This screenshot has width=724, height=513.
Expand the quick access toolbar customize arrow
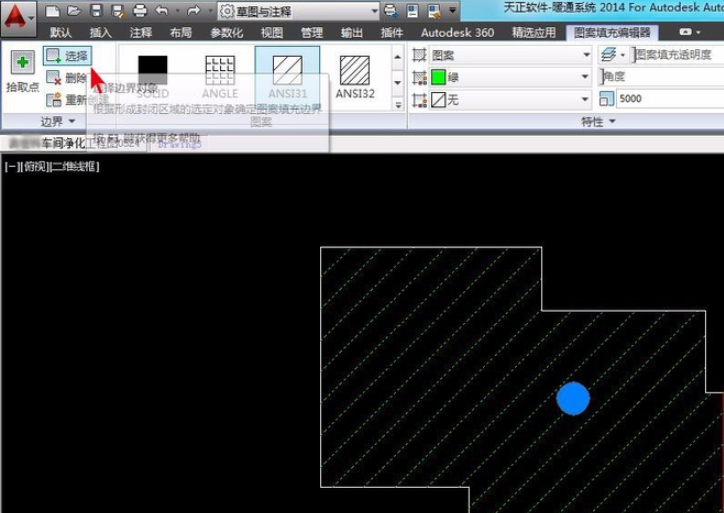452,10
